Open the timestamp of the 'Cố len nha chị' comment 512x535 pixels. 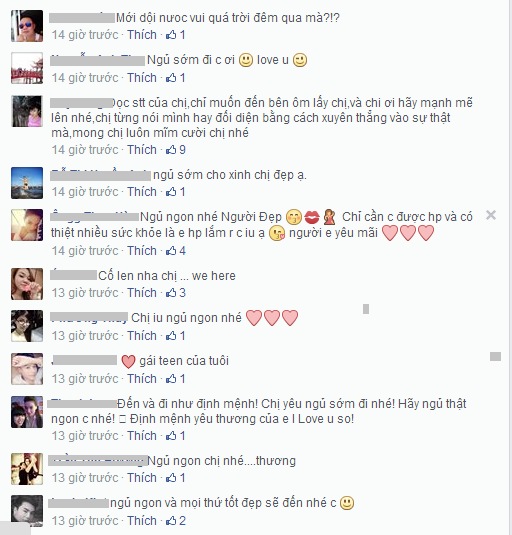(x=85, y=293)
